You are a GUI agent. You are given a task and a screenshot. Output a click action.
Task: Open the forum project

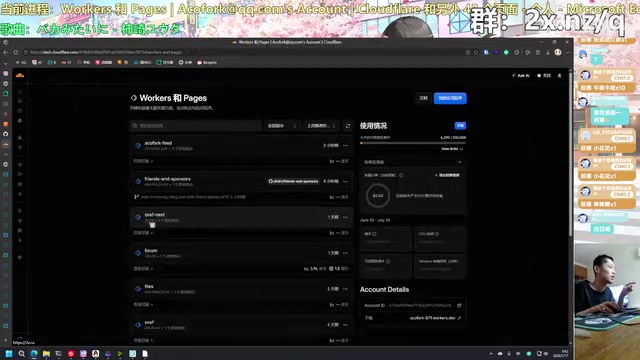[x=151, y=251]
